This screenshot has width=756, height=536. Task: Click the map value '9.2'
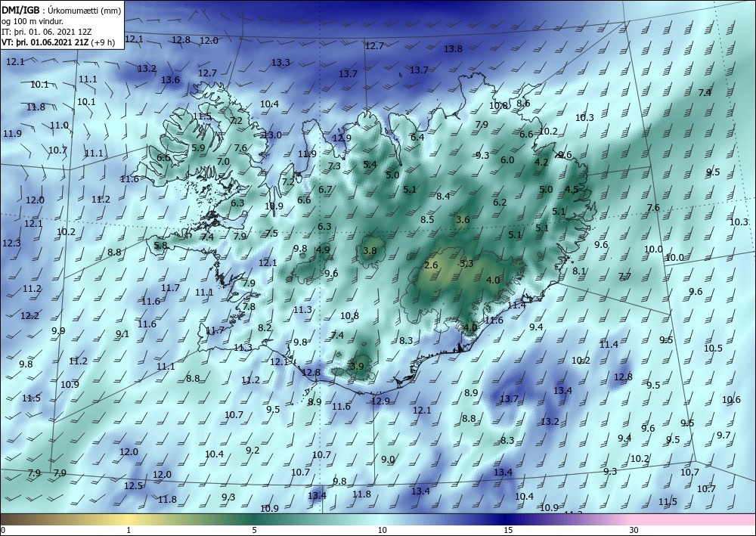point(253,451)
